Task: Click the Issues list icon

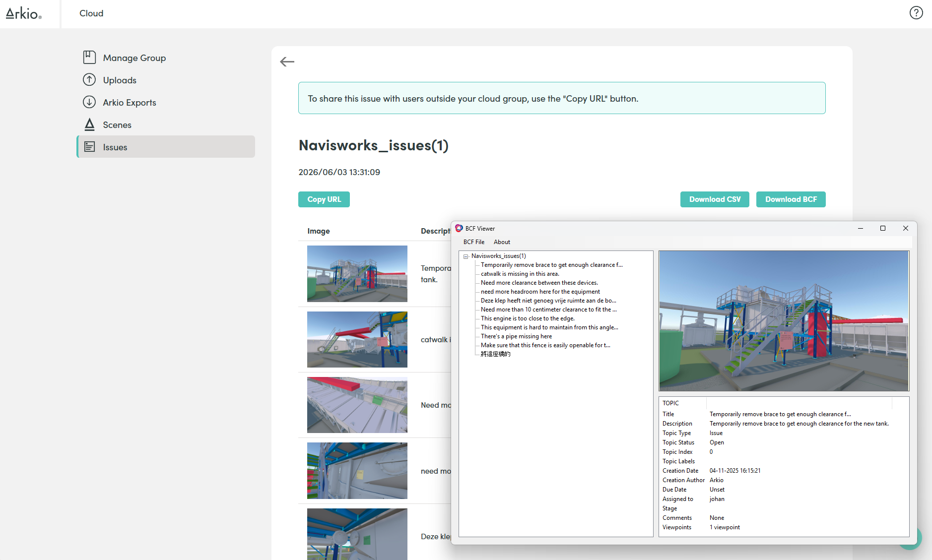Action: [89, 147]
